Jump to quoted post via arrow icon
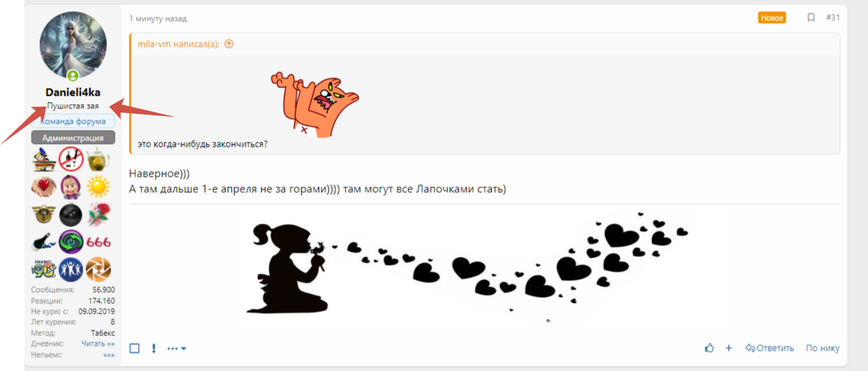 [229, 43]
